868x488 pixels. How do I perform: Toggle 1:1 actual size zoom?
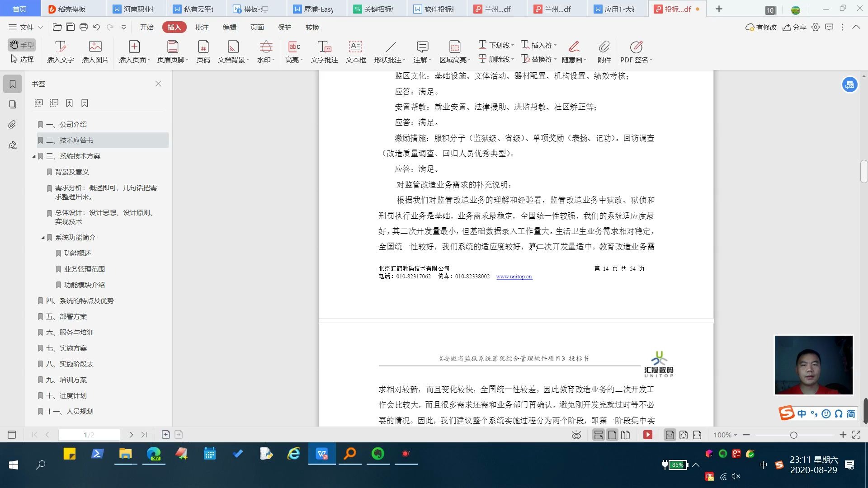pyautogui.click(x=670, y=435)
